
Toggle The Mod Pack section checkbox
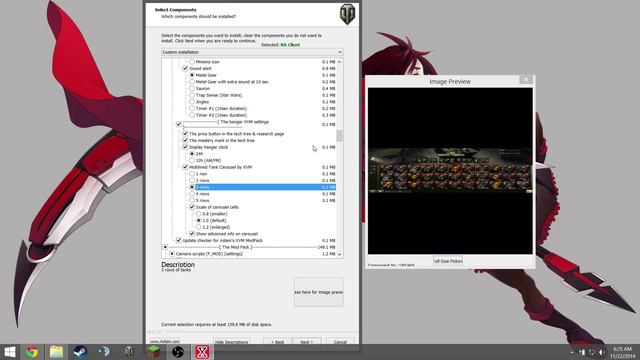pos(165,247)
